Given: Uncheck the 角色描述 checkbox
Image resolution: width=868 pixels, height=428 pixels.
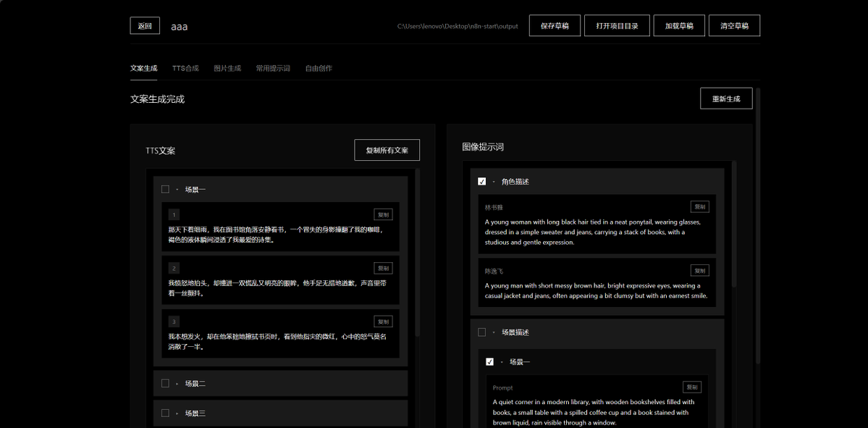Looking at the screenshot, I should tap(481, 182).
